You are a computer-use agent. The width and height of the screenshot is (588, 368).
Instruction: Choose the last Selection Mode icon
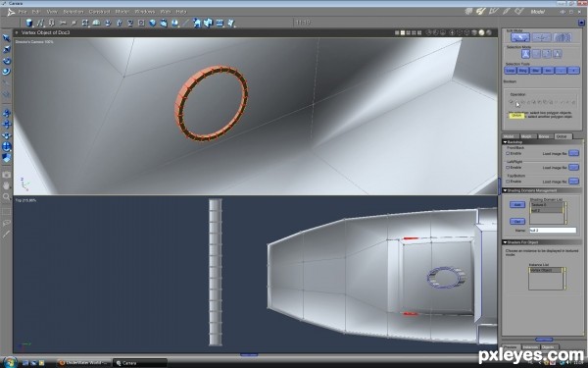[x=558, y=54]
